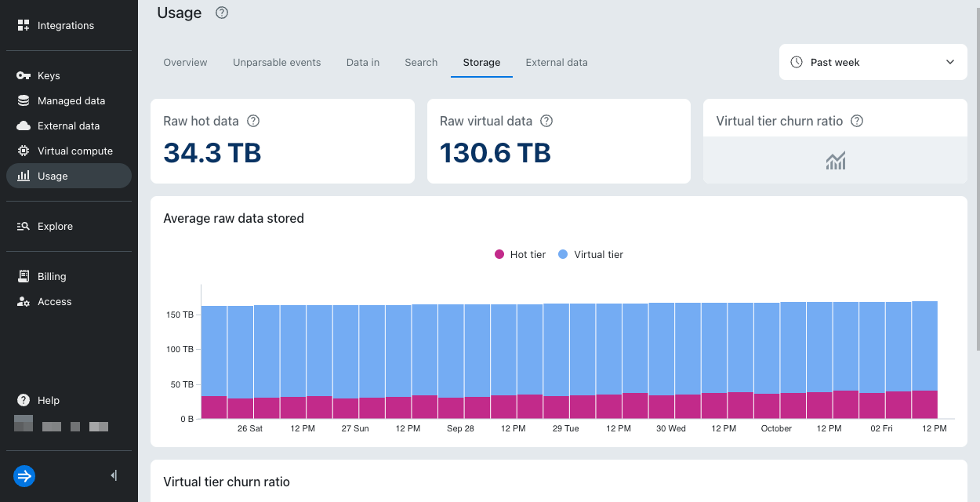The height and width of the screenshot is (502, 980).
Task: Click the 26 Sat x-axis label
Action: pyautogui.click(x=249, y=428)
